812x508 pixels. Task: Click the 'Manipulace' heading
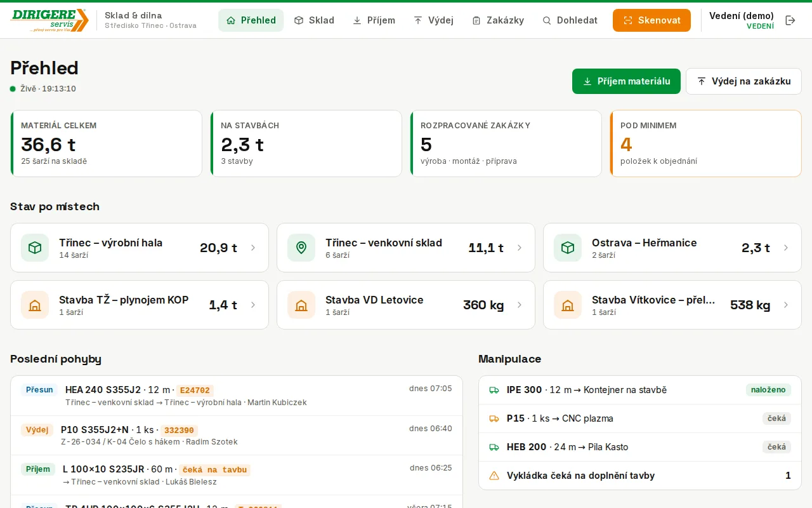pos(510,359)
